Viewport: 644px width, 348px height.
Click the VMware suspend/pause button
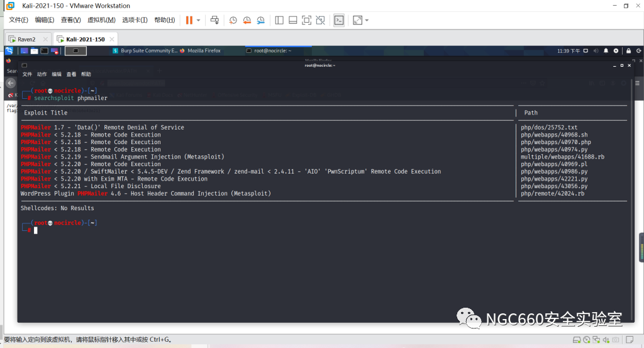189,20
